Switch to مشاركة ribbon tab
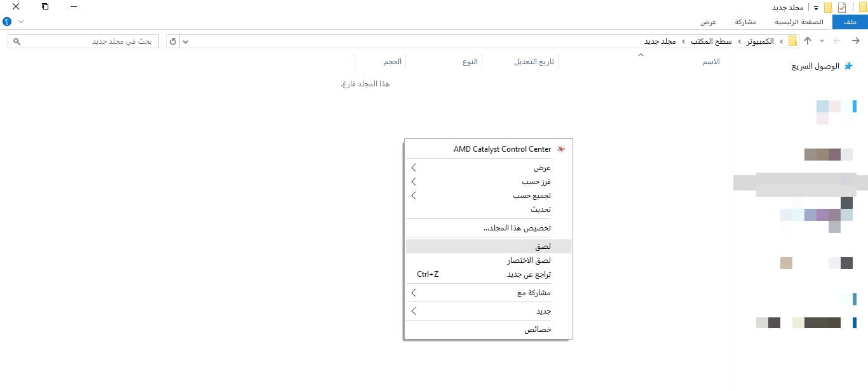The height and width of the screenshot is (391, 868). 745,22
